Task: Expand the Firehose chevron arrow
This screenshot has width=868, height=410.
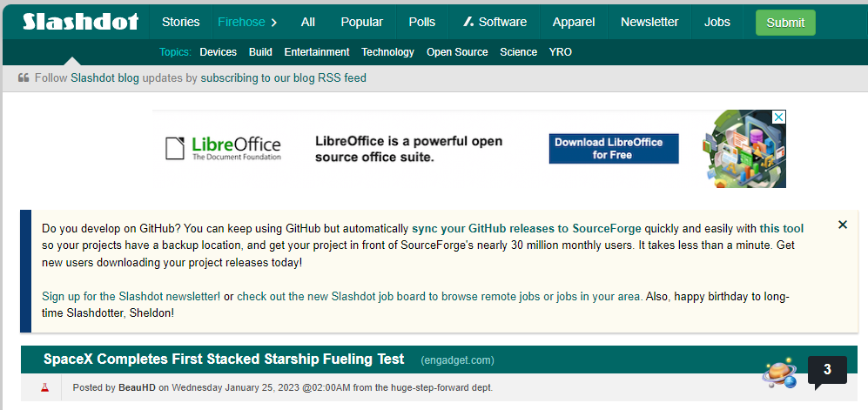Action: [273, 23]
